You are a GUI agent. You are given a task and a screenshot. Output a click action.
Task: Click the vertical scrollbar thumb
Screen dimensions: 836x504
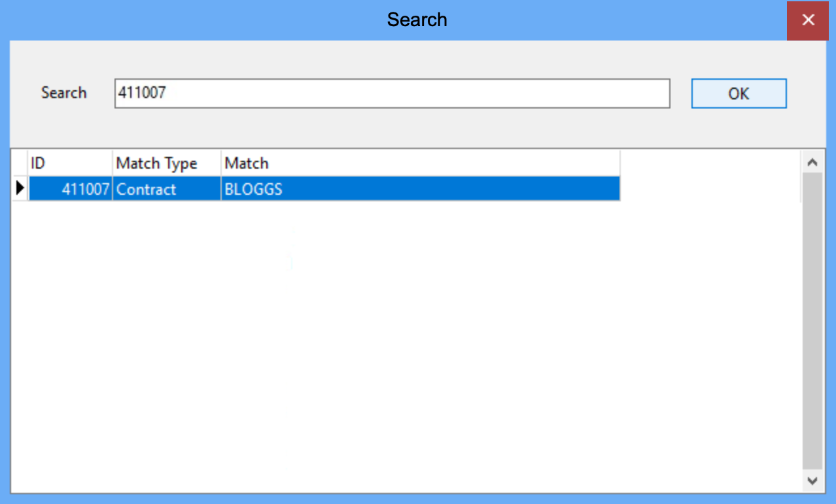click(812, 320)
